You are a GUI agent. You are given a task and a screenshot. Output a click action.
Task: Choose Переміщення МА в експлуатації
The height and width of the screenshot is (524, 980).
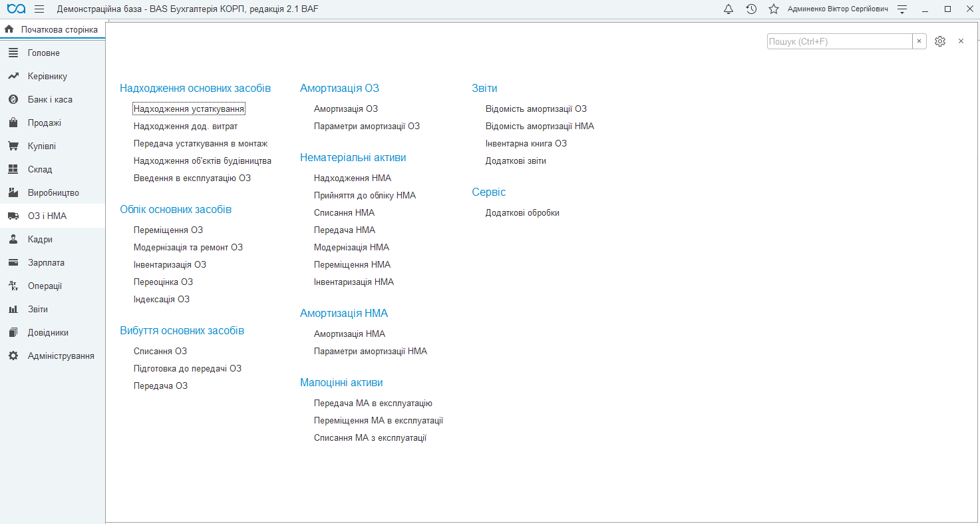coord(379,421)
